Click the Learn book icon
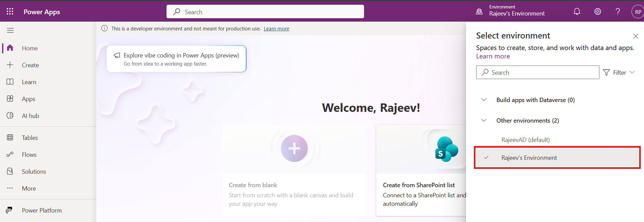 pos(10,81)
